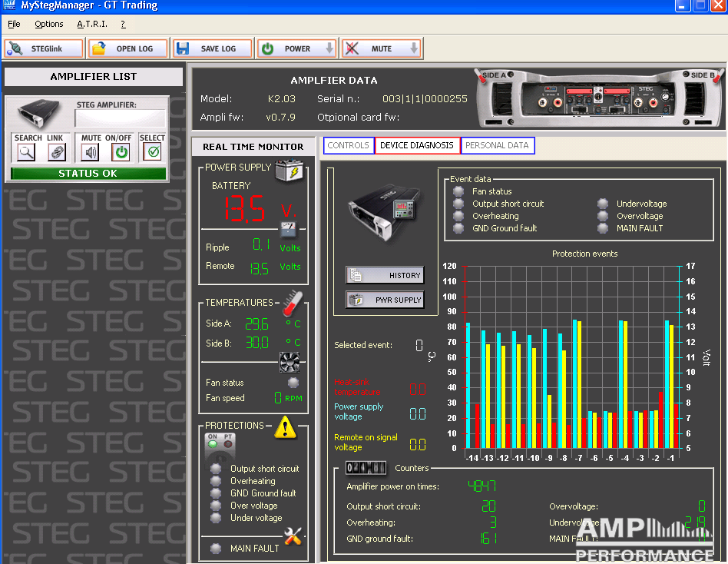This screenshot has height=564, width=728.
Task: Click the tools icon beside MAIN FAULT
Action: click(x=293, y=537)
